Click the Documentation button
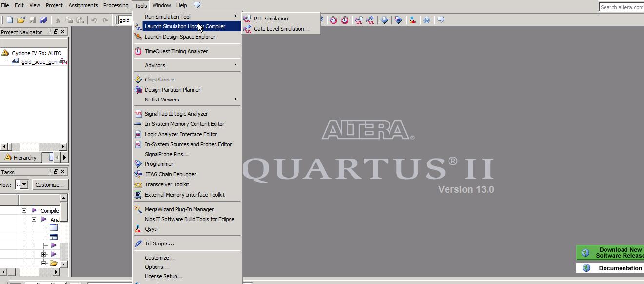The width and height of the screenshot is (644, 284). point(610,268)
